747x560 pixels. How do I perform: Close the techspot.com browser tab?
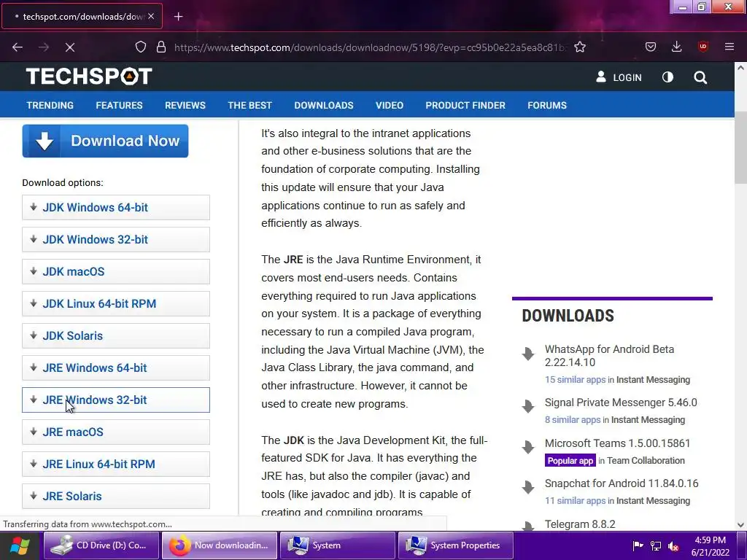tap(151, 16)
